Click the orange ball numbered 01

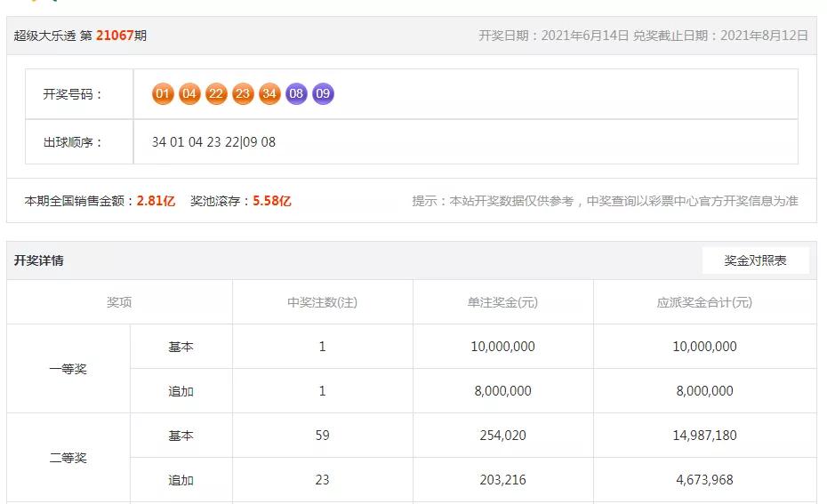click(163, 94)
